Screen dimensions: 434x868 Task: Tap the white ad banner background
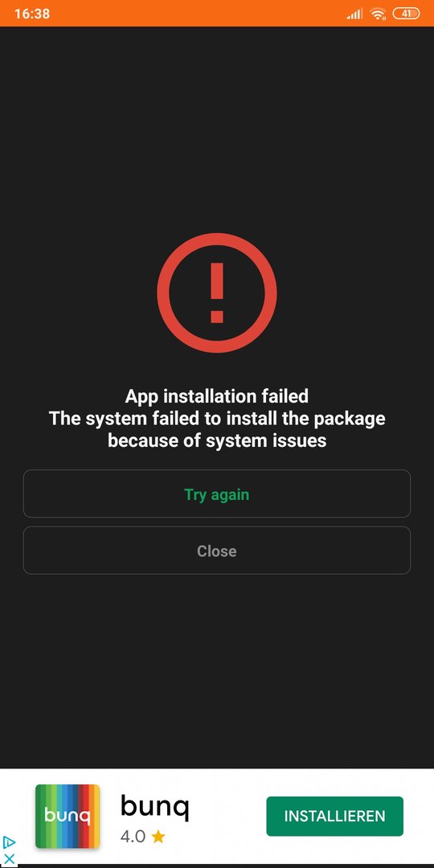(x=227, y=782)
